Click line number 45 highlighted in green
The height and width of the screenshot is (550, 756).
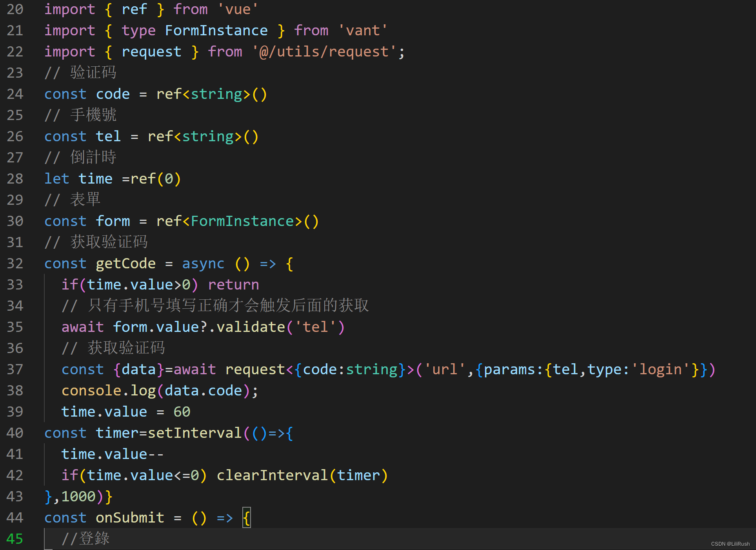(x=15, y=539)
